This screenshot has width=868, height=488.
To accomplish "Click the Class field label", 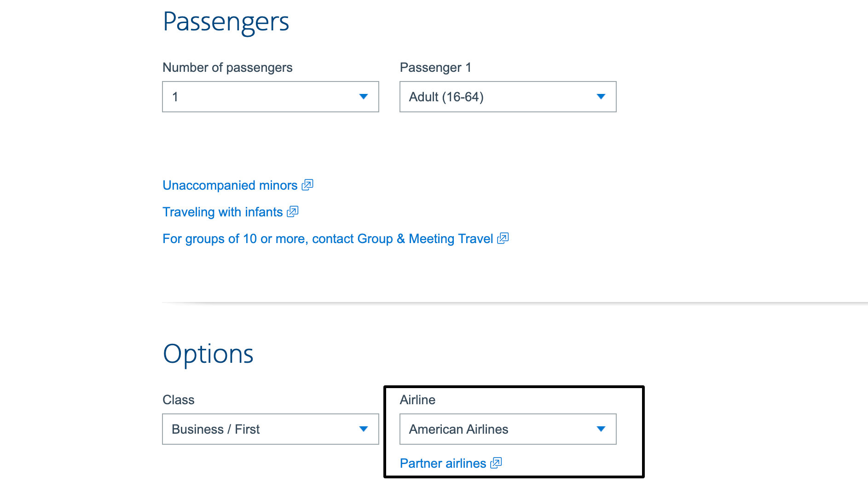I will click(179, 400).
